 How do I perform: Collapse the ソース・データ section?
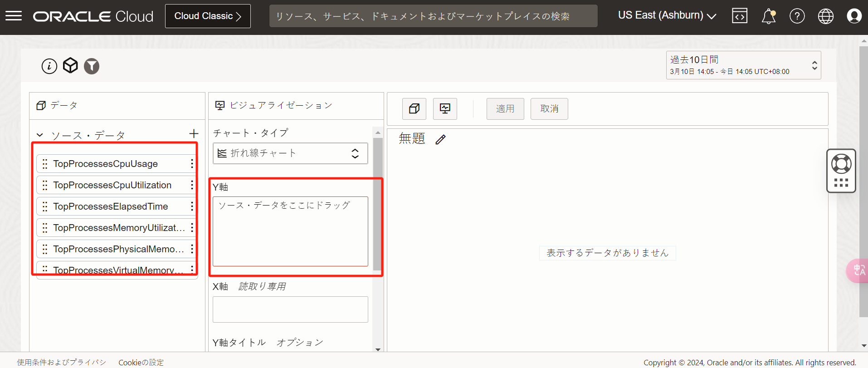pos(40,135)
